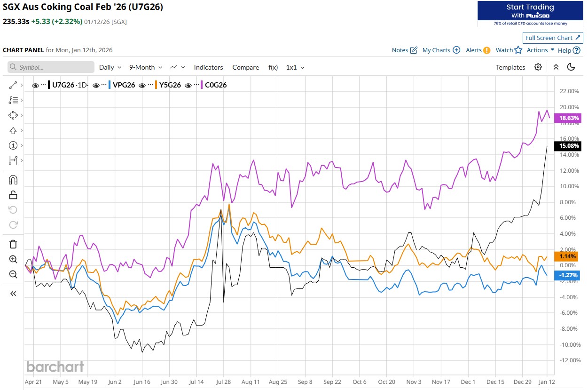Image resolution: width=588 pixels, height=390 pixels.
Task: Open chart settings gear icon
Action: tap(538, 67)
